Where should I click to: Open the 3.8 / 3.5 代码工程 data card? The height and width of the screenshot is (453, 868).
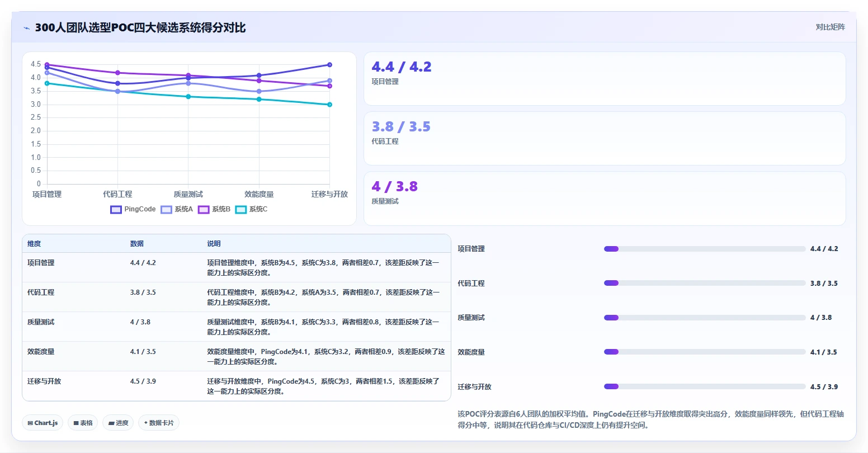point(605,139)
